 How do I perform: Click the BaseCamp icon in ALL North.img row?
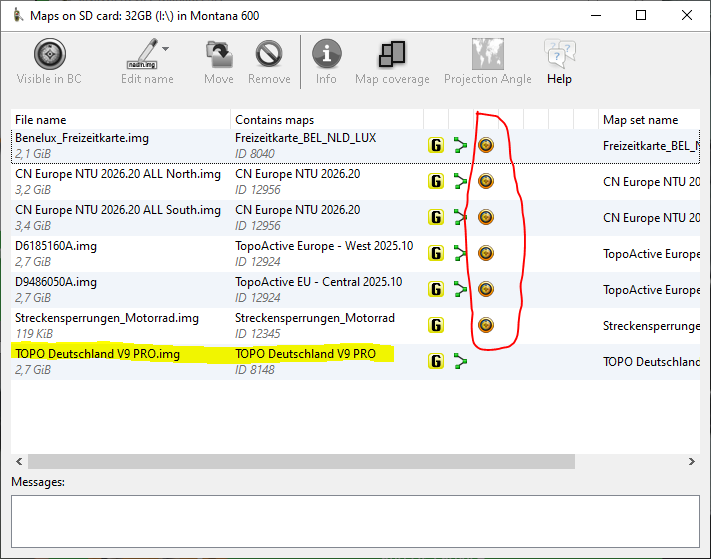pyautogui.click(x=486, y=181)
